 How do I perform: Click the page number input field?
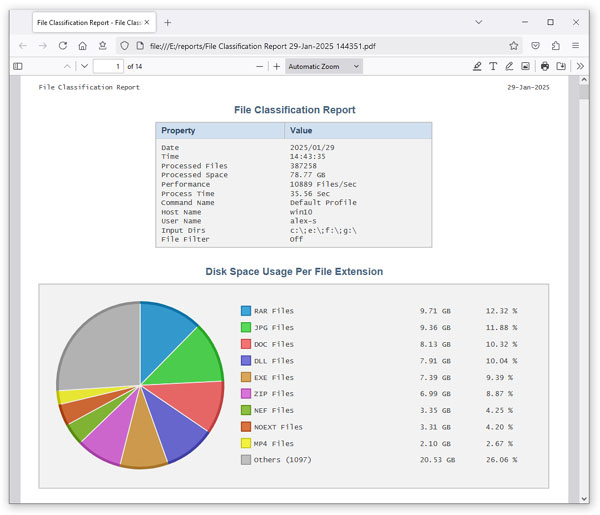(x=108, y=66)
